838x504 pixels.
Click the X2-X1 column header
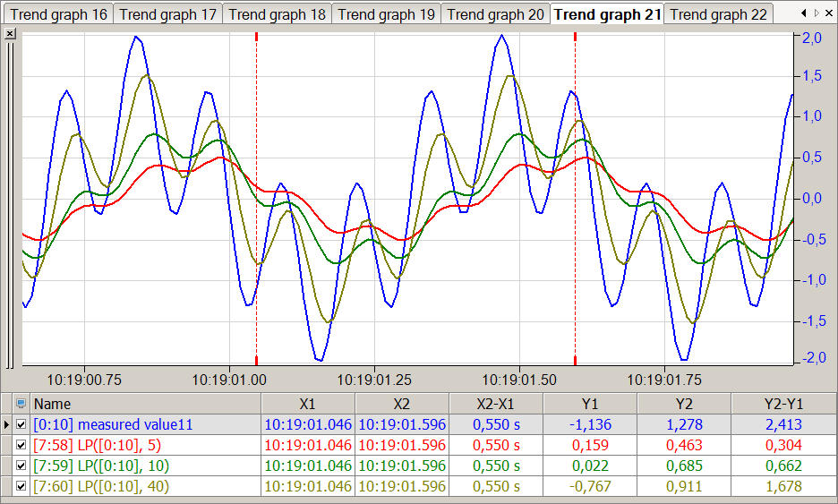(x=494, y=404)
